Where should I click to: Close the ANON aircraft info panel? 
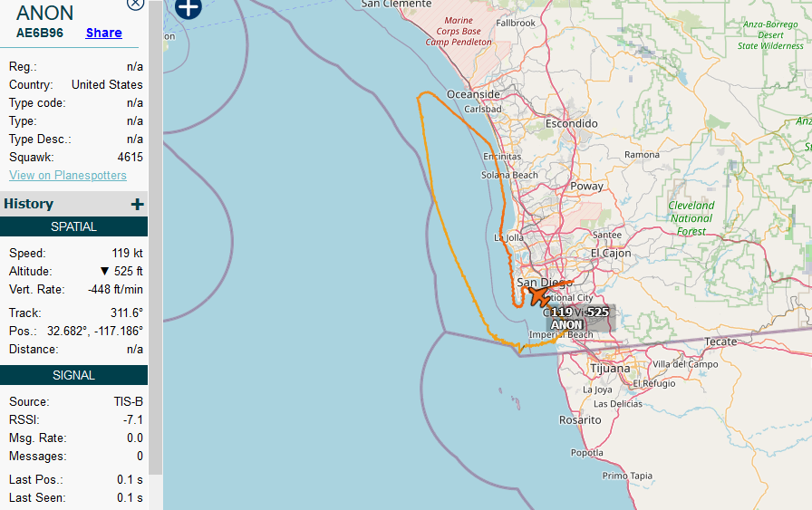[136, 3]
